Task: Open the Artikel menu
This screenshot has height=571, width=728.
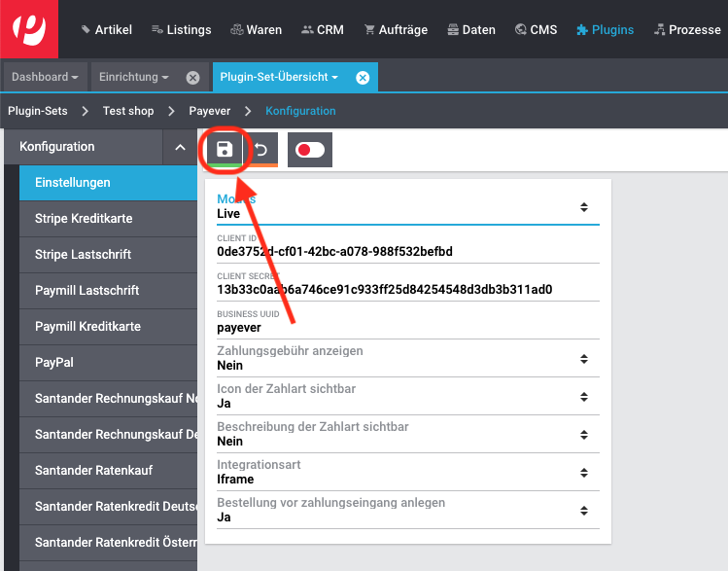Action: tap(106, 30)
